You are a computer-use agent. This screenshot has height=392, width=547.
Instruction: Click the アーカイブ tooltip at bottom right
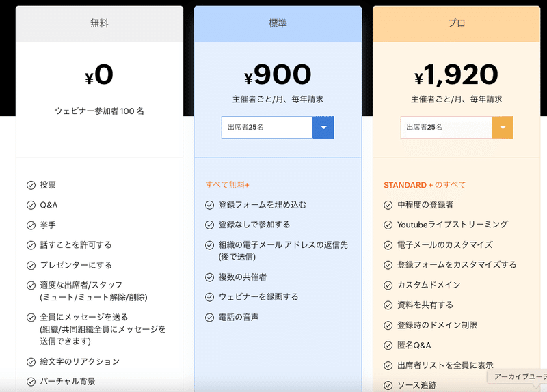[x=518, y=377]
